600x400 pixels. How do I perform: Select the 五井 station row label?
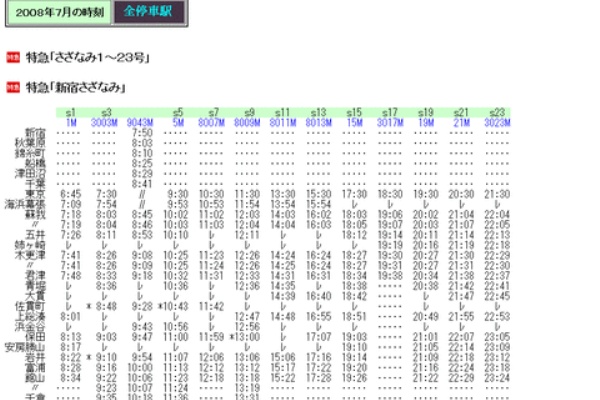pyautogui.click(x=35, y=235)
